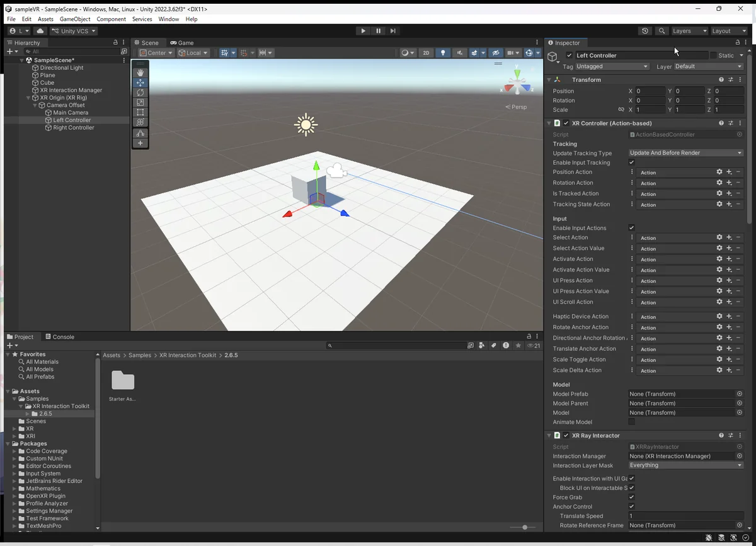This screenshot has width=756, height=546.
Task: Lock the Inspector panel
Action: tap(737, 43)
